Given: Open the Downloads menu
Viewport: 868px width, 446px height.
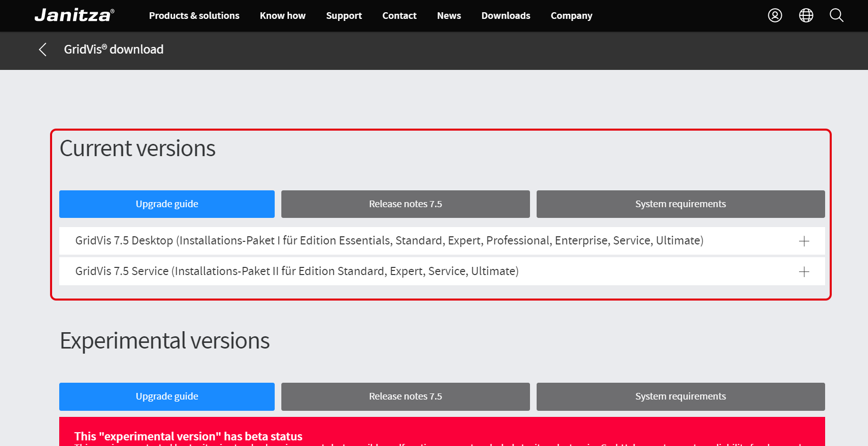Looking at the screenshot, I should click(505, 16).
